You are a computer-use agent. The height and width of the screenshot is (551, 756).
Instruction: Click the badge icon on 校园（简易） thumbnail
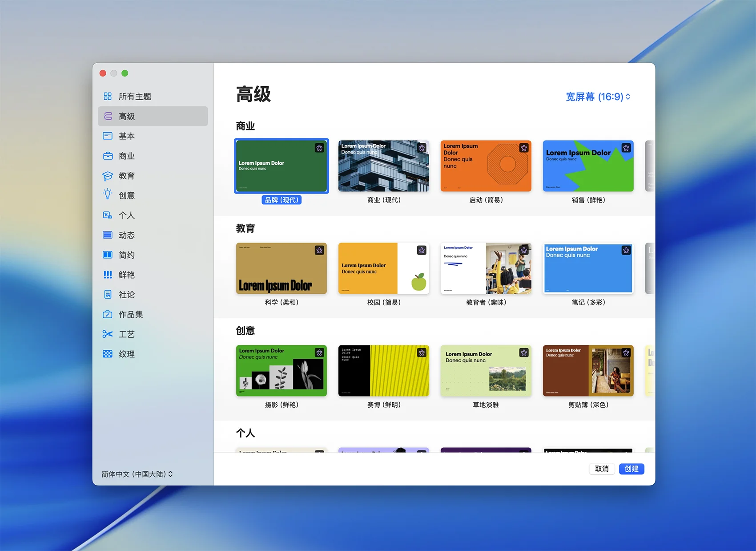tap(422, 251)
